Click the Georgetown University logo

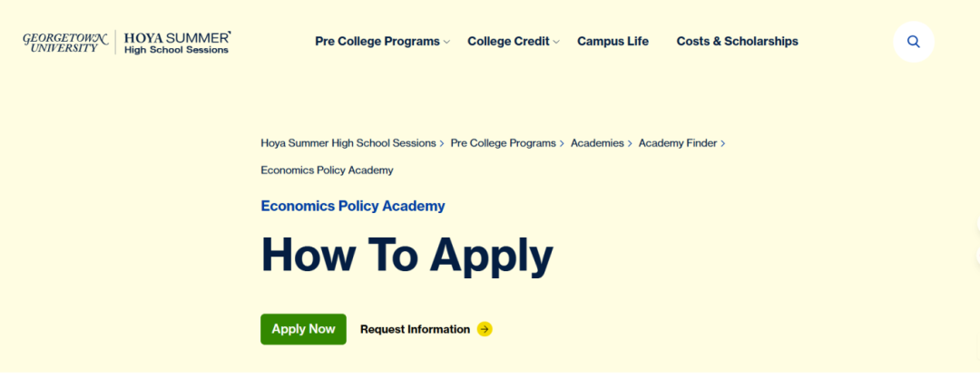[65, 42]
